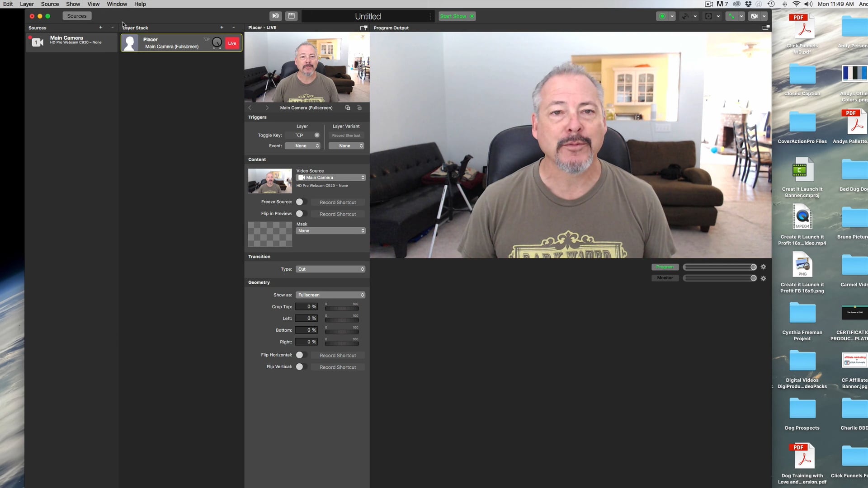868x488 pixels.
Task: Open the Mask dropdown set to None
Action: [330, 230]
